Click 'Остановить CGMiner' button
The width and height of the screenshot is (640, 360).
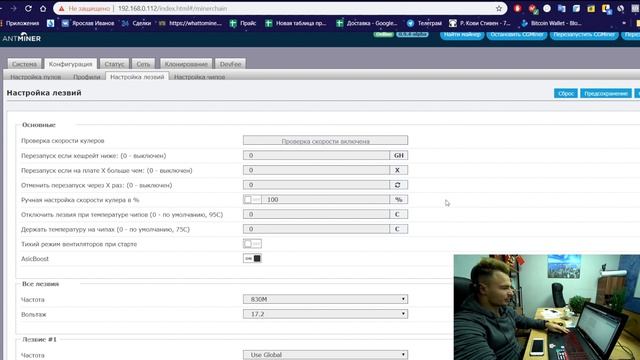point(517,35)
